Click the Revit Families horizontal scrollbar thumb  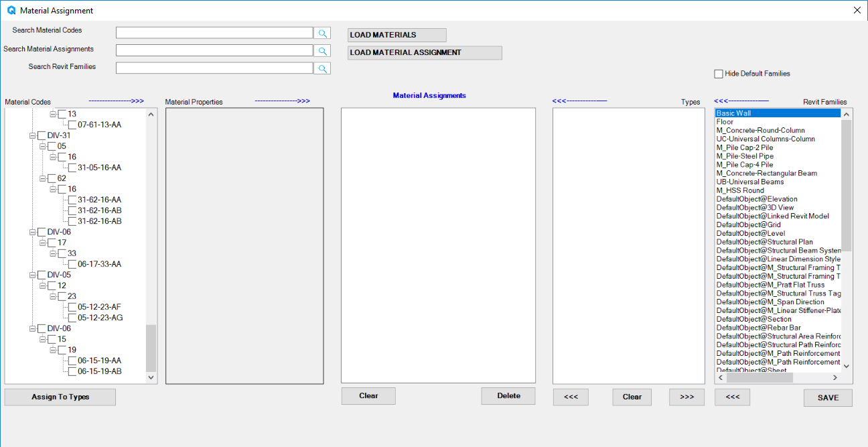[759, 378]
